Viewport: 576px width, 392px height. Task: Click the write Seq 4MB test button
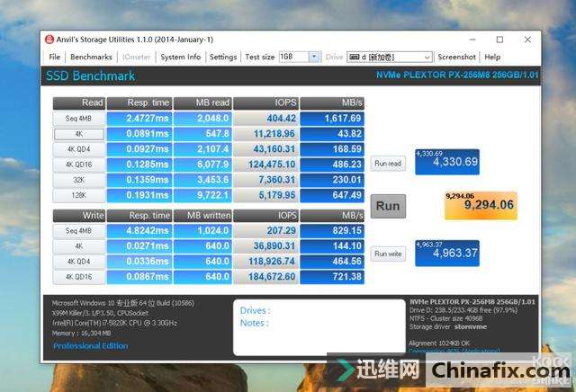point(78,231)
